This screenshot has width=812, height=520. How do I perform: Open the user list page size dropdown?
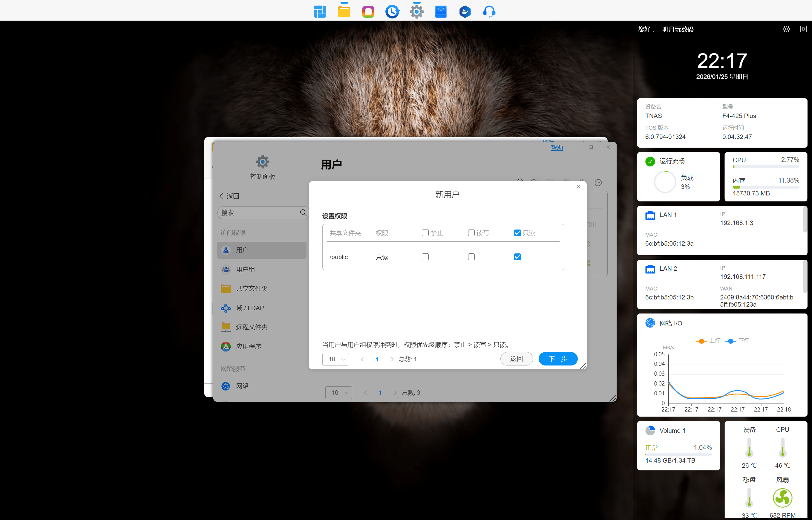(x=338, y=393)
